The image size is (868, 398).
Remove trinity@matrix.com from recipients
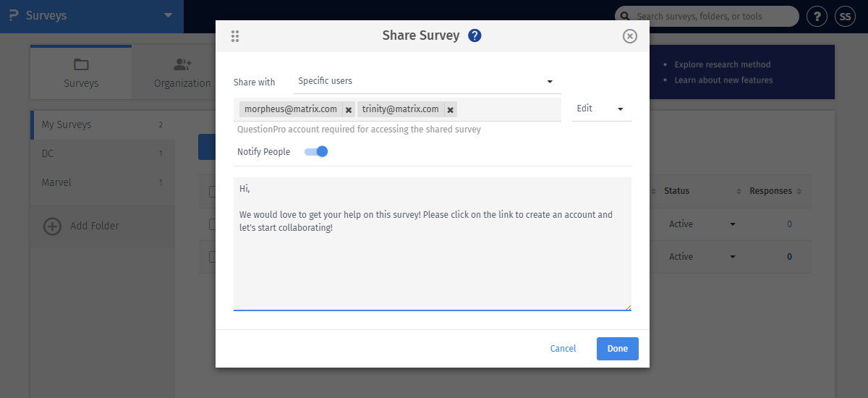(x=450, y=110)
